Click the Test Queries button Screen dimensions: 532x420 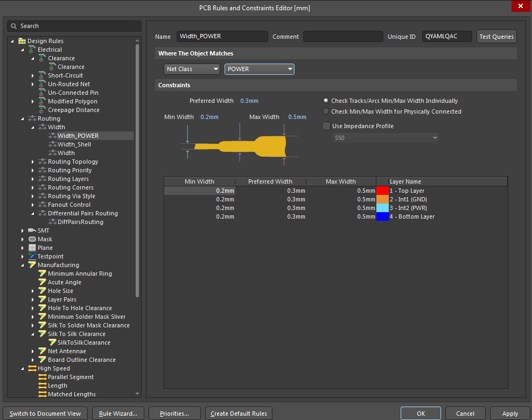pyautogui.click(x=496, y=36)
